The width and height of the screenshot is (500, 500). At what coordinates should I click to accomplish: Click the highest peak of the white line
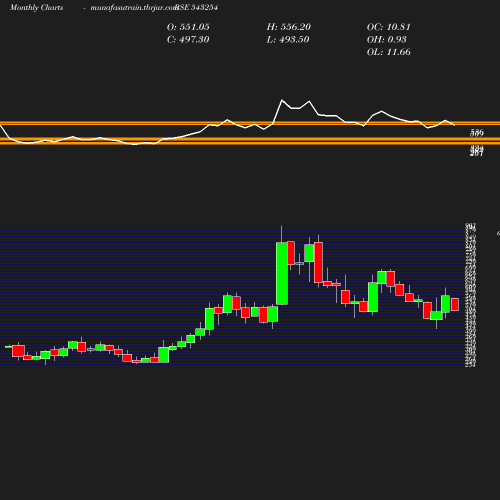282,100
